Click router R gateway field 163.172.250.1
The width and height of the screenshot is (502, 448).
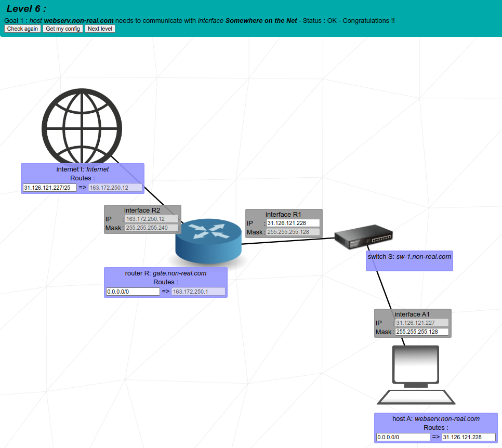pos(199,292)
